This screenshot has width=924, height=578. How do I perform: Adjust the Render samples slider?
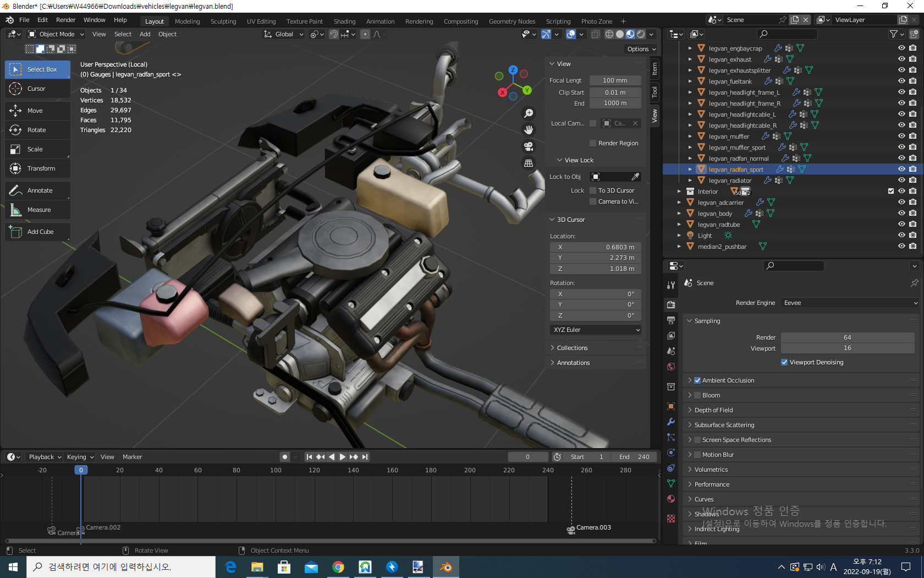847,337
